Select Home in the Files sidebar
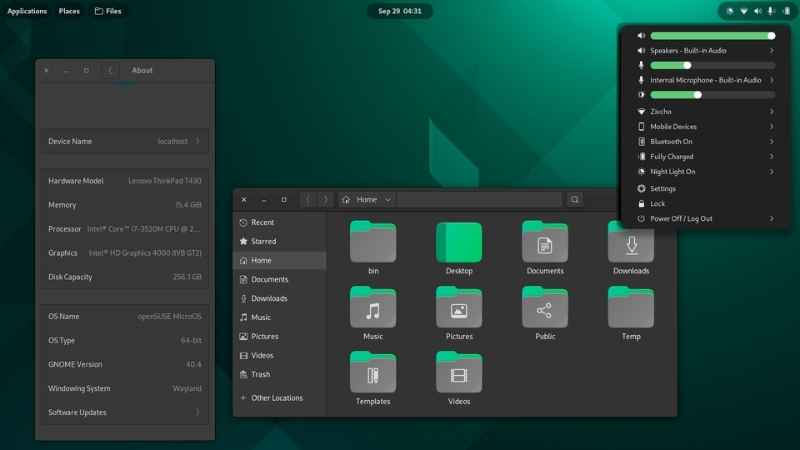The width and height of the screenshot is (800, 450). point(280,260)
